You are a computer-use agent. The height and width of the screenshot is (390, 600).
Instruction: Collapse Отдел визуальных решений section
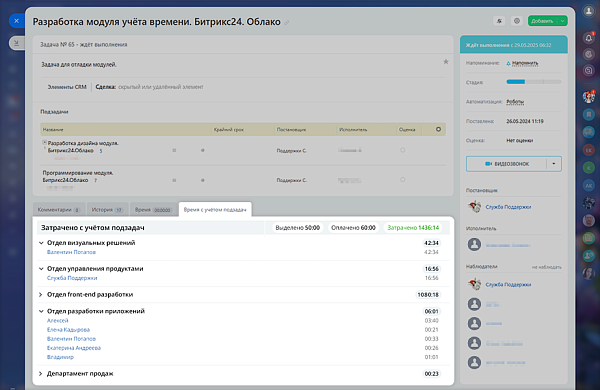[41, 243]
